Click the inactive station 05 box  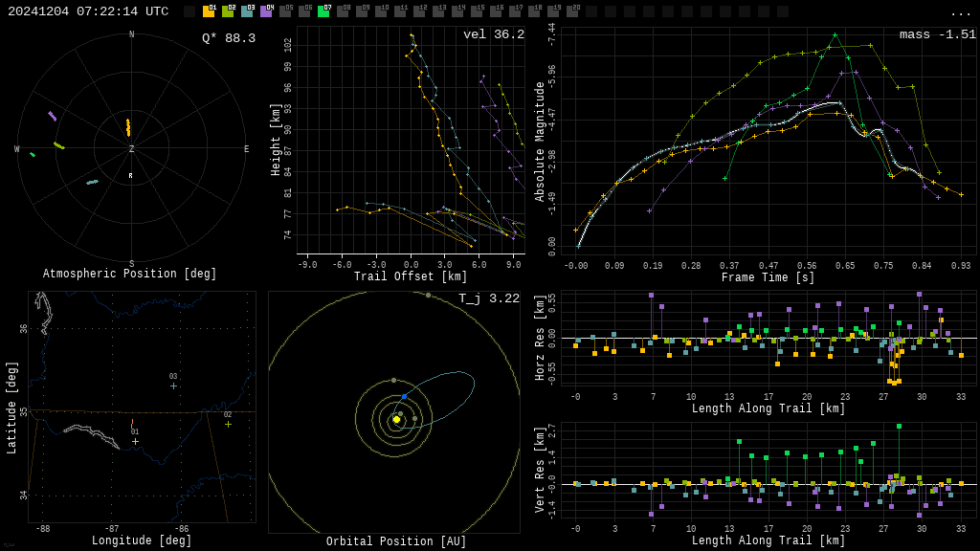[x=285, y=11]
